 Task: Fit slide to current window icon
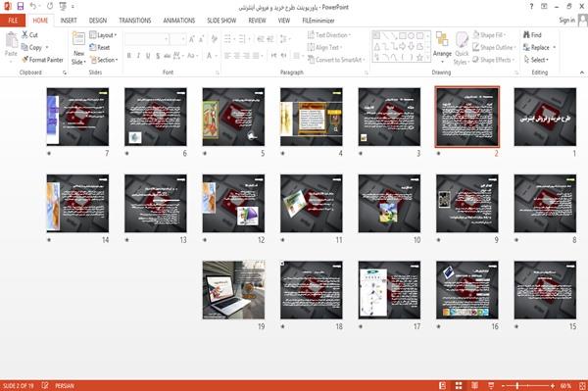(582, 385)
